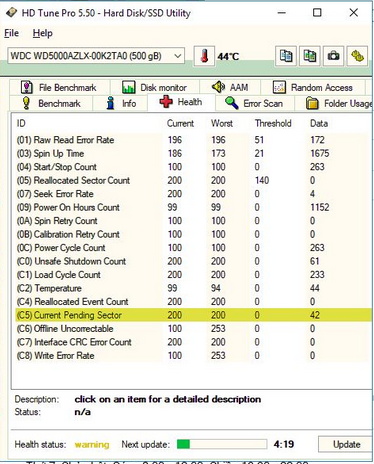Click the 4:19 countdown timer

284,444
